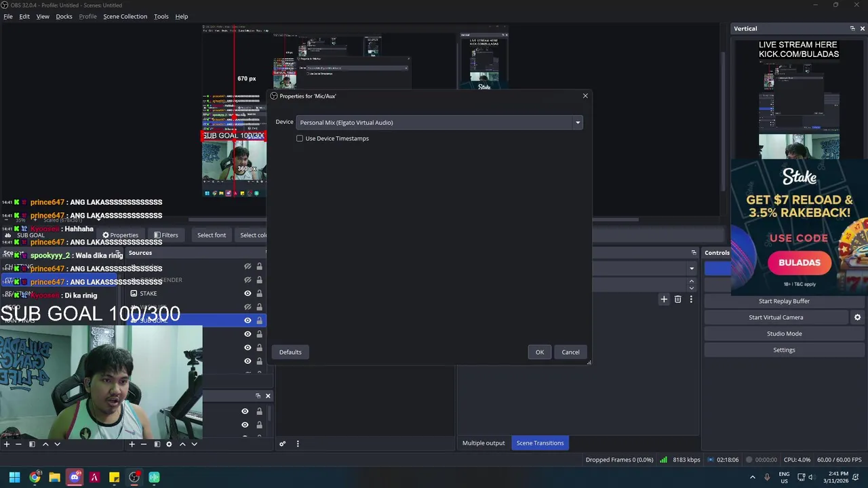Open scene filters icon in Scenes toolbar

(x=31, y=444)
